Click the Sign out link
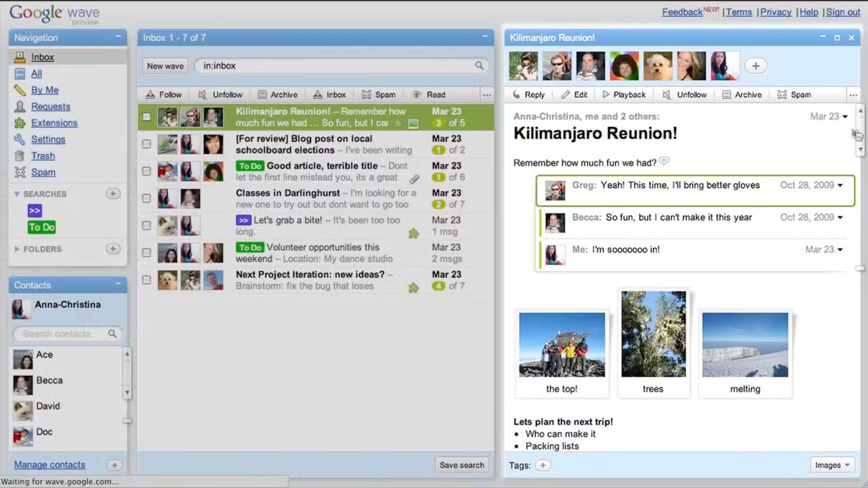868x488 pixels. pos(843,12)
